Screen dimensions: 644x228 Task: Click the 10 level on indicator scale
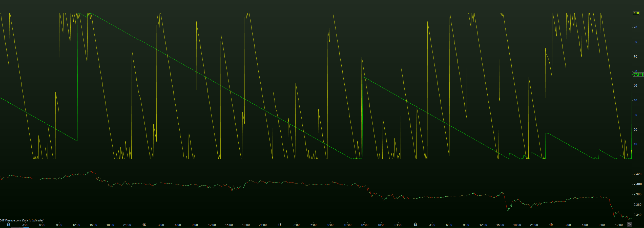(x=635, y=144)
